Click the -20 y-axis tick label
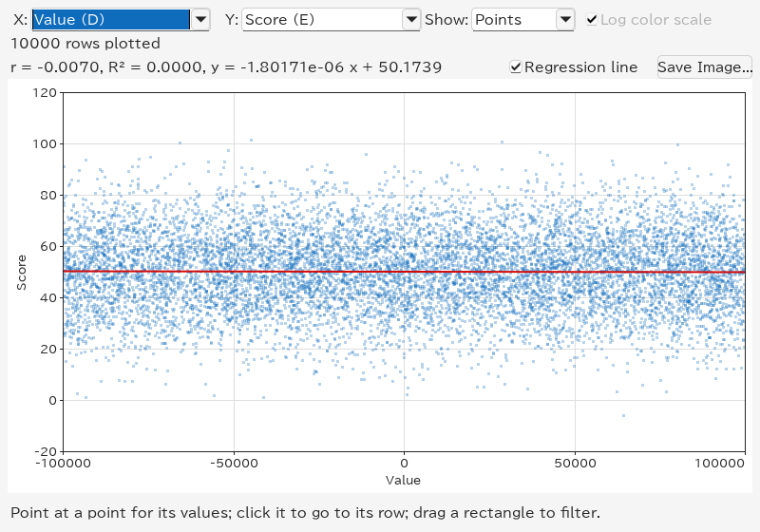Image resolution: width=760 pixels, height=532 pixels. 46,451
